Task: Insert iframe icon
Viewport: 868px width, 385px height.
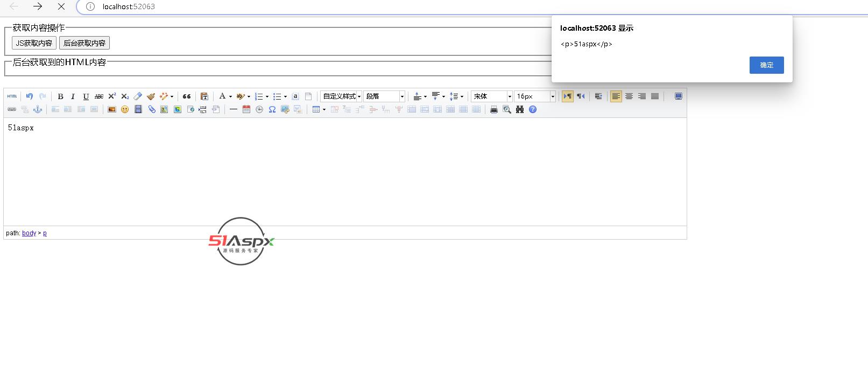Action: [190, 109]
